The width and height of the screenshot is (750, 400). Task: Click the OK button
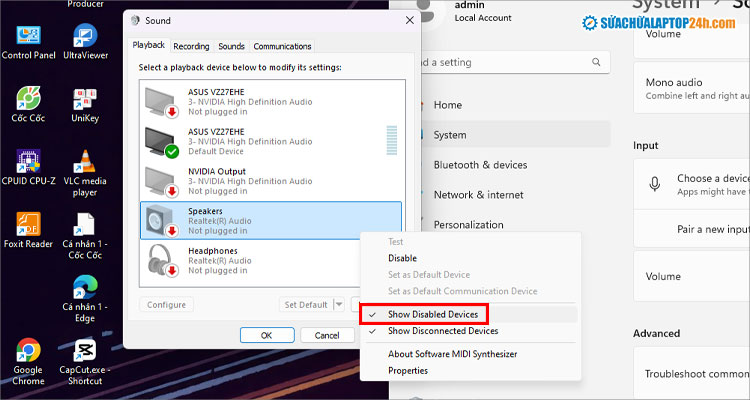click(267, 335)
